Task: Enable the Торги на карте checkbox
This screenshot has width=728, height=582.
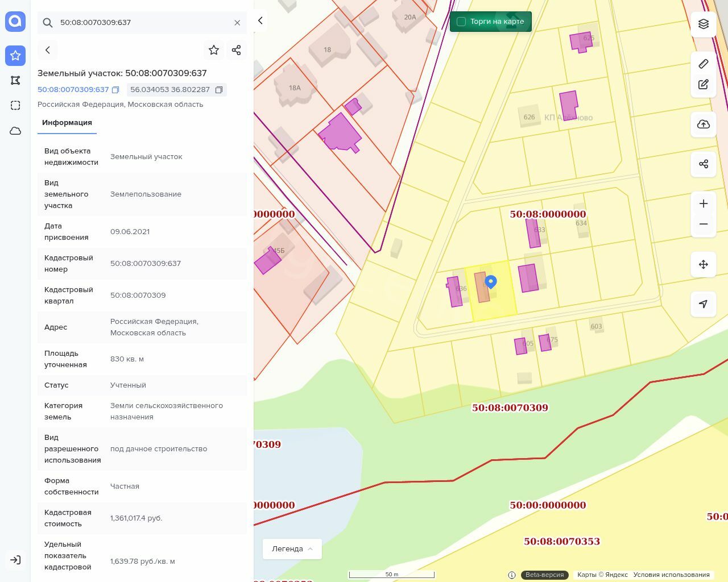Action: 461,22
